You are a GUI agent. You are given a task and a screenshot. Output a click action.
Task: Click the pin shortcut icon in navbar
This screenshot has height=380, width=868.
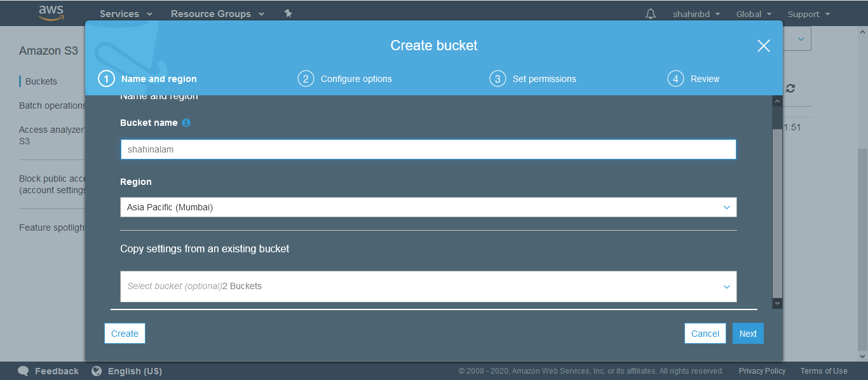pos(288,13)
